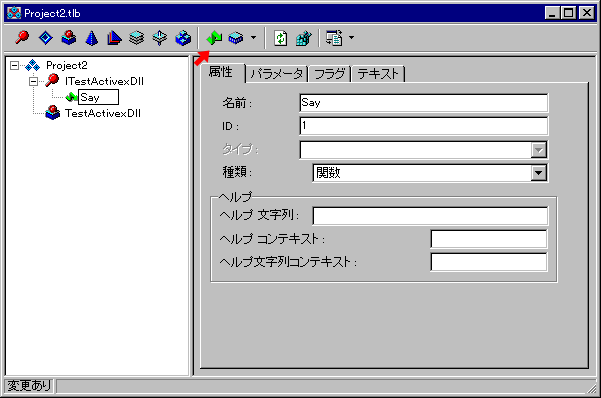
Task: Open the Export button's dropdown arrow
Action: [351, 38]
